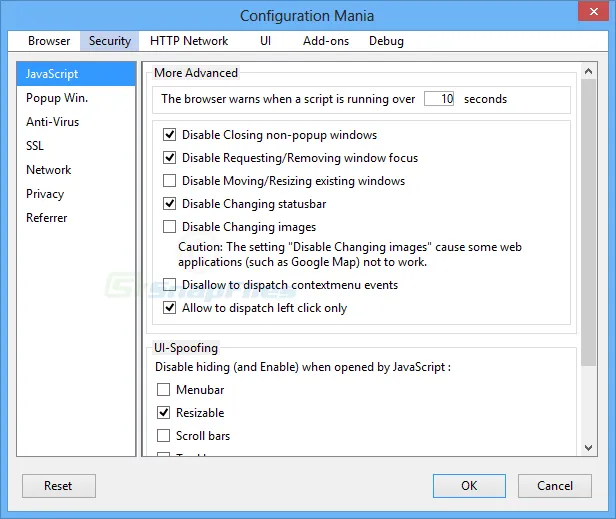Enable the Scroll bars checkbox
This screenshot has width=616, height=519.
163,436
